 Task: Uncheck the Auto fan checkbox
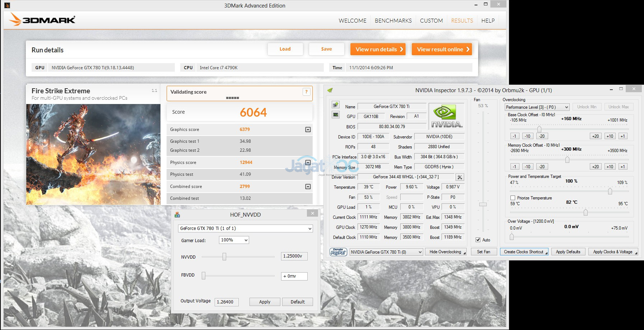[478, 240]
